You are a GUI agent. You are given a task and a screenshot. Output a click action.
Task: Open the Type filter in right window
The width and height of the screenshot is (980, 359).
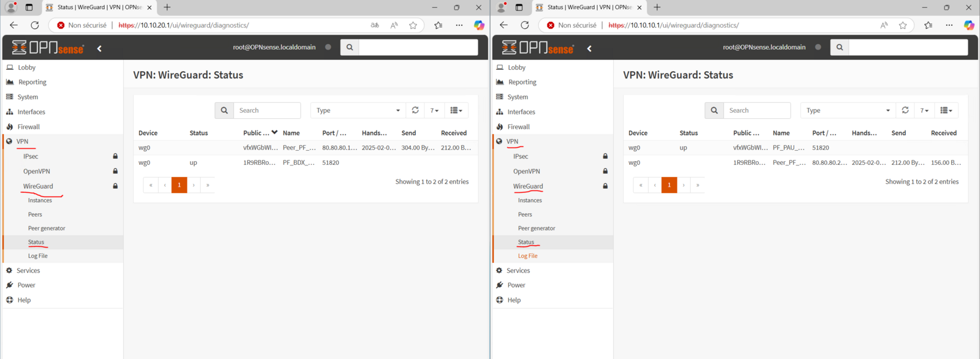coord(847,110)
